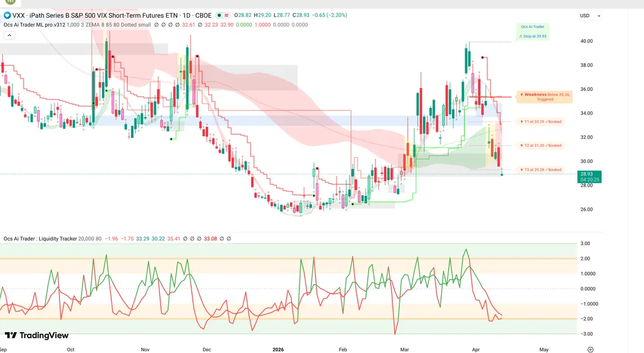Click the Liquidity Tracker value −1.96
644x353 pixels.
pos(112,239)
